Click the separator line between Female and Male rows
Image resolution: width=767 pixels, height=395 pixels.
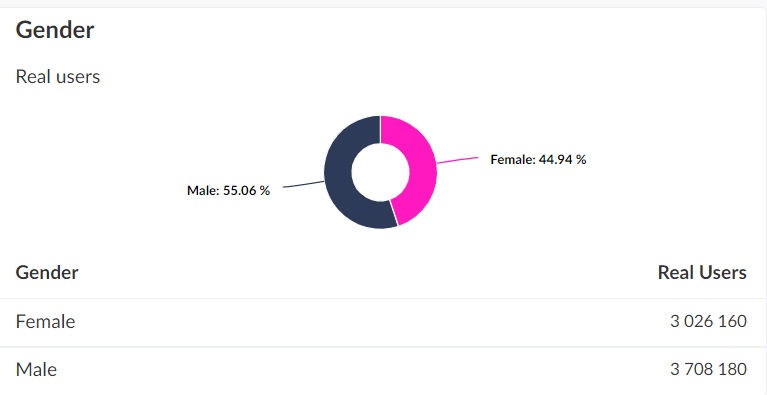384,347
